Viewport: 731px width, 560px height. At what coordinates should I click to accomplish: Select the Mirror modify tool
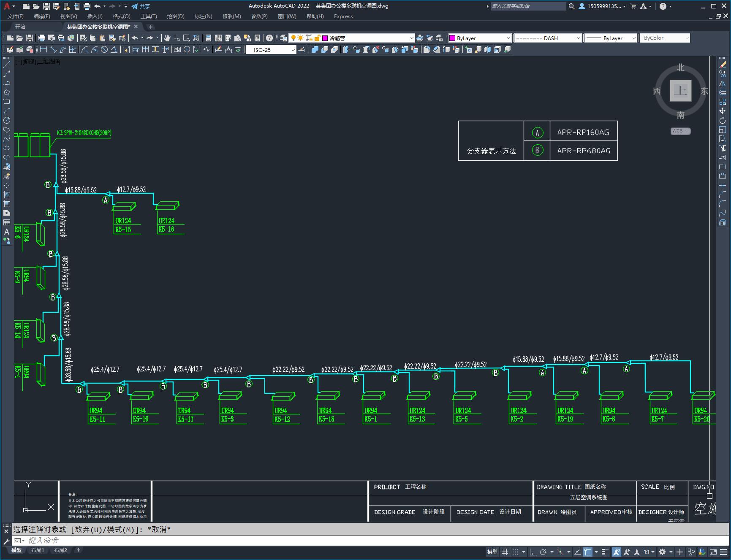[723, 83]
